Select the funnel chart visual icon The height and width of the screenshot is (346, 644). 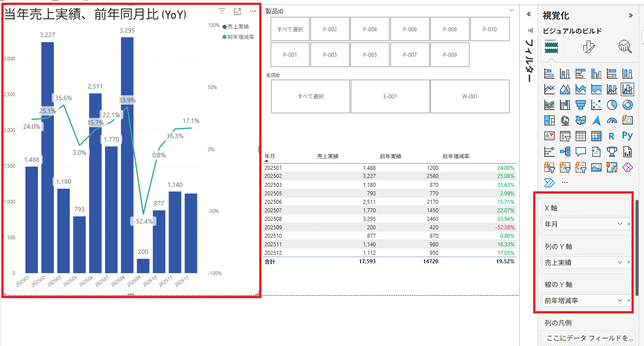click(x=581, y=105)
